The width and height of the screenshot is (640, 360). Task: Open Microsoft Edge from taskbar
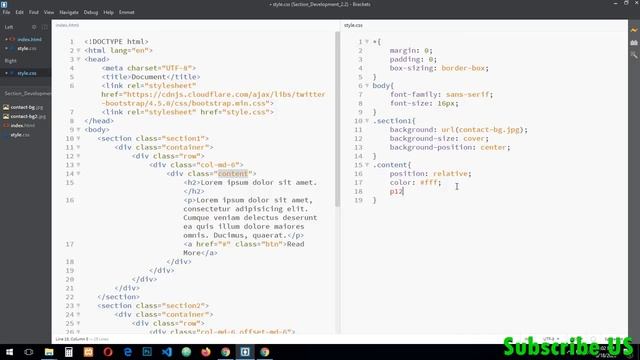click(127, 352)
